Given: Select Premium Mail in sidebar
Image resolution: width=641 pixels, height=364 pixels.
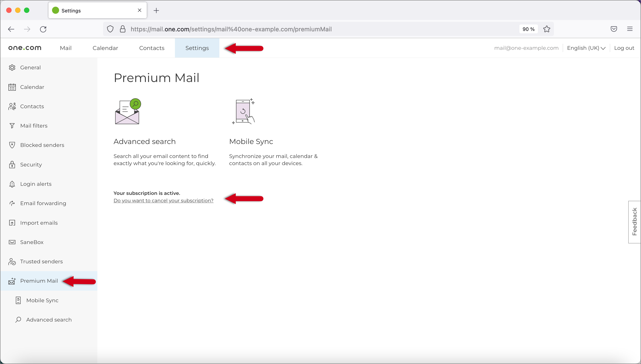Looking at the screenshot, I should click(x=49, y=281).
